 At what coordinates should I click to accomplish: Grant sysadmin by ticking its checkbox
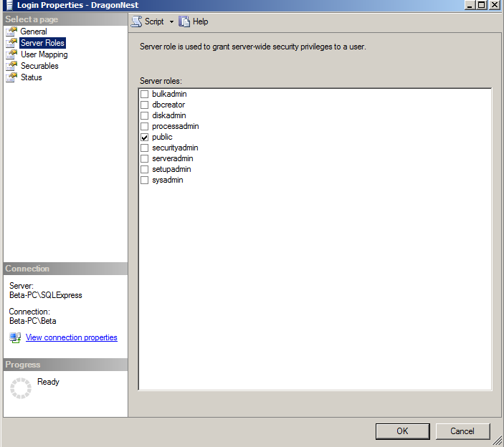coord(145,180)
